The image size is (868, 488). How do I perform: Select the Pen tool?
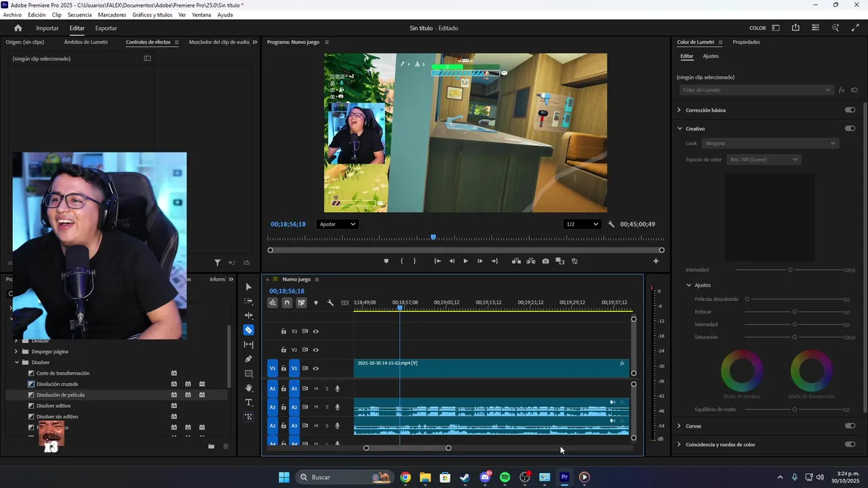(x=249, y=359)
